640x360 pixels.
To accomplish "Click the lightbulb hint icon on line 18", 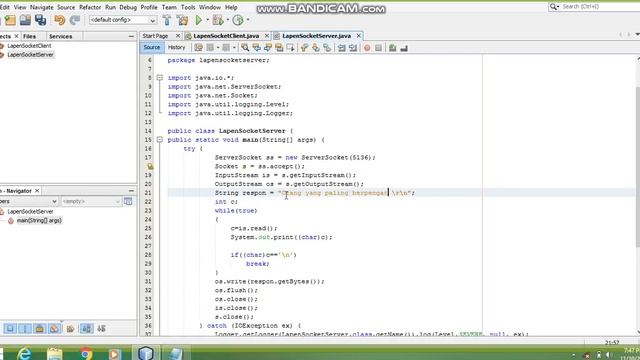I will click(x=150, y=166).
